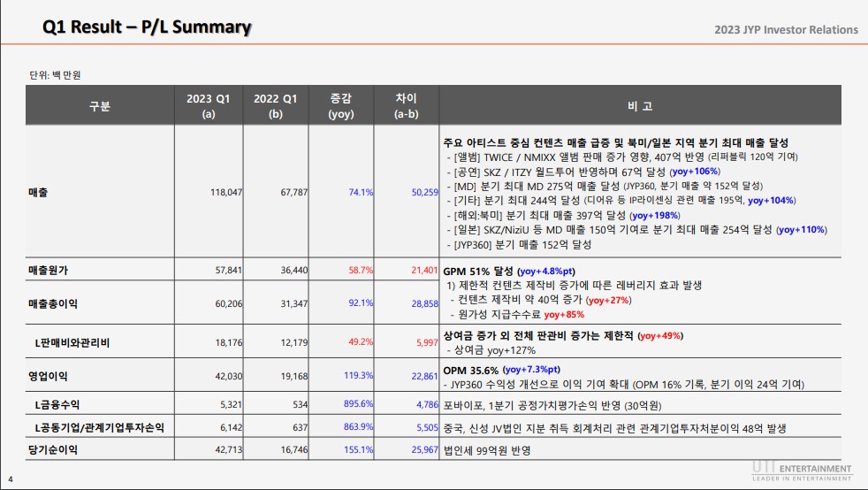Select the 'L판매비와관리비' row label
This screenshot has height=490, width=868.
click(x=72, y=342)
